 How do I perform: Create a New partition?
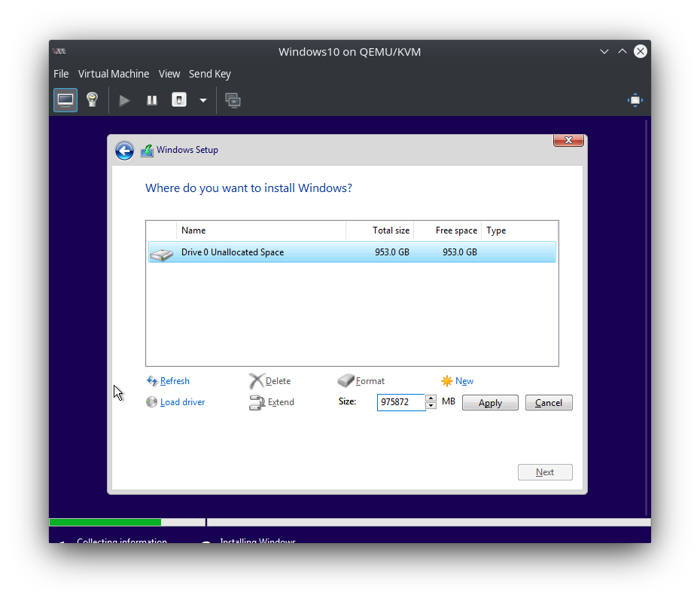[458, 381]
